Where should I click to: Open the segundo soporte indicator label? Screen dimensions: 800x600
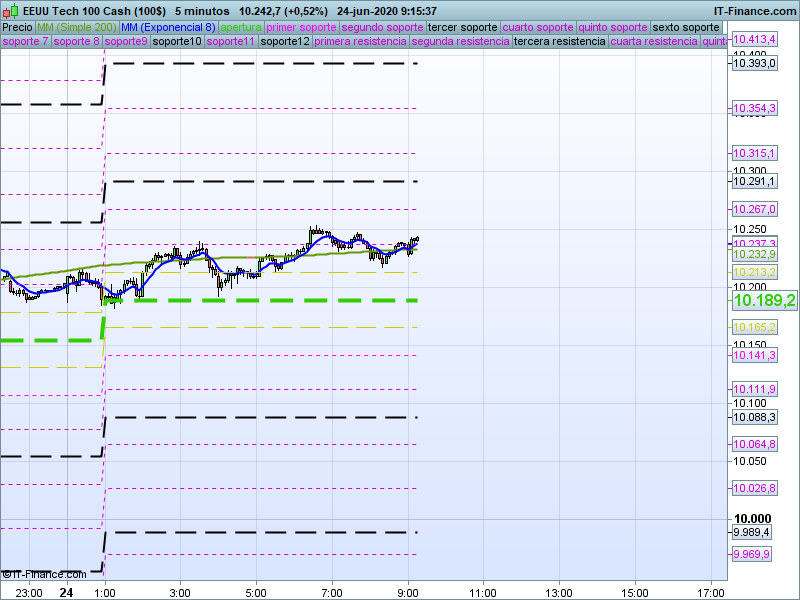382,27
